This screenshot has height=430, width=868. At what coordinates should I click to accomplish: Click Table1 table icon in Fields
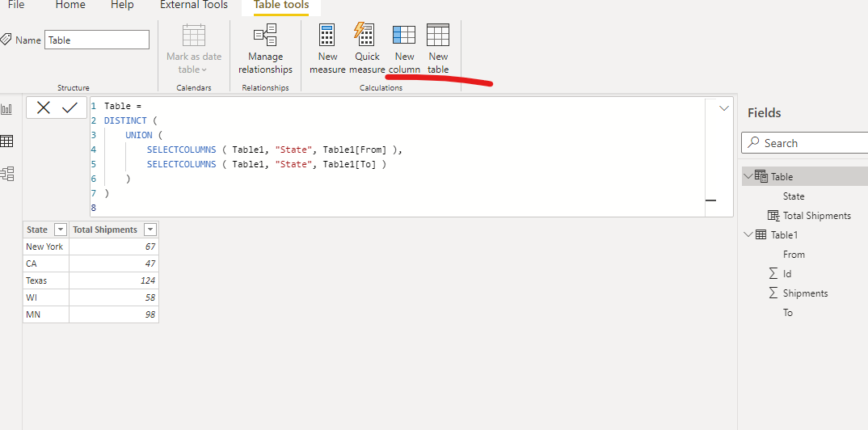[x=761, y=234]
